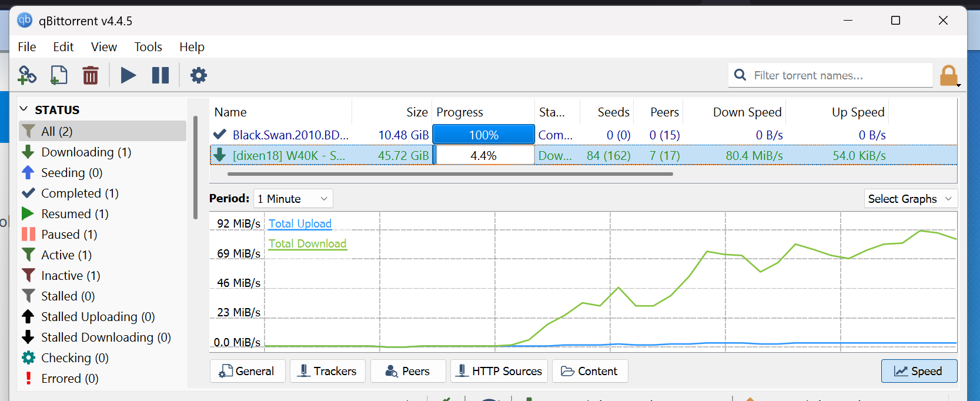Image resolution: width=980 pixels, height=401 pixels.
Task: Click the Resume play icon in toolbar
Action: 128,75
